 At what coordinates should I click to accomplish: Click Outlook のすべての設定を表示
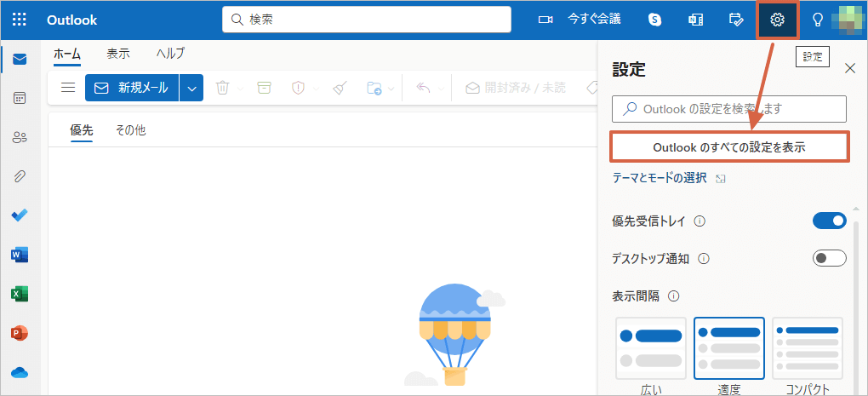729,146
